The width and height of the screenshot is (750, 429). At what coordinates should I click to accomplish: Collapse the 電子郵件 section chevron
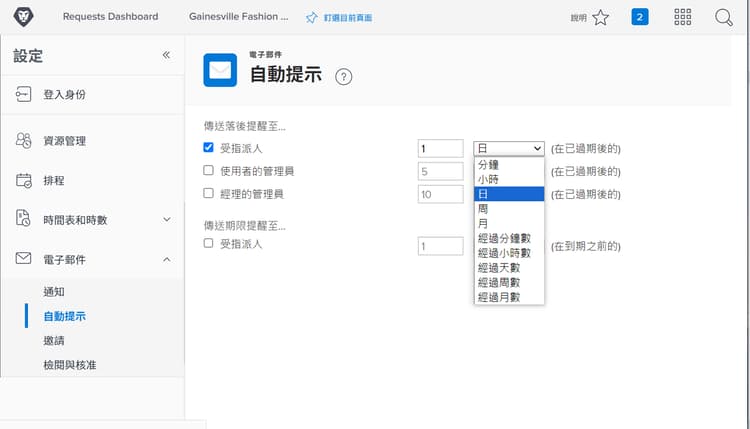(166, 260)
